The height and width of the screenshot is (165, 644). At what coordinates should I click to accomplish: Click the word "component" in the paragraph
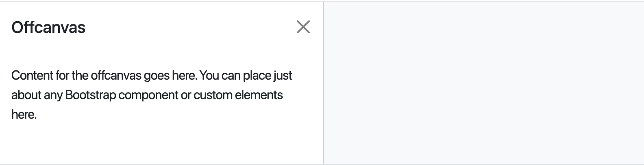148,95
